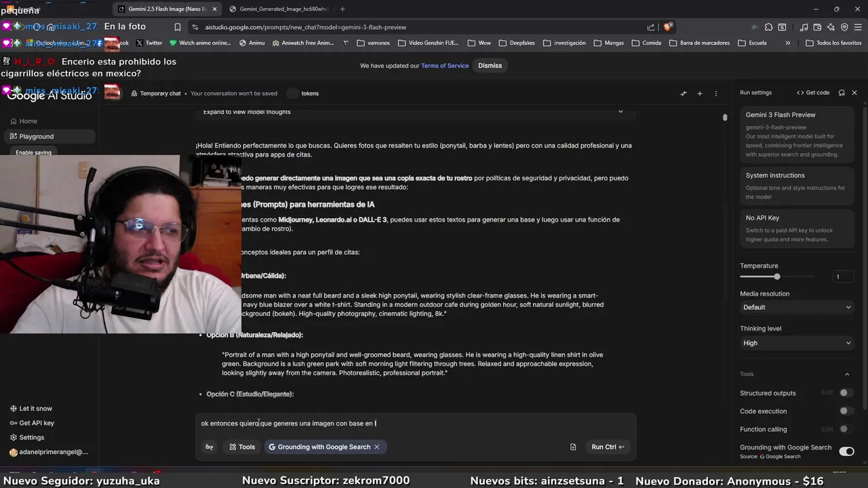Click the temporary chat incognito icon near prompt

click(x=210, y=447)
